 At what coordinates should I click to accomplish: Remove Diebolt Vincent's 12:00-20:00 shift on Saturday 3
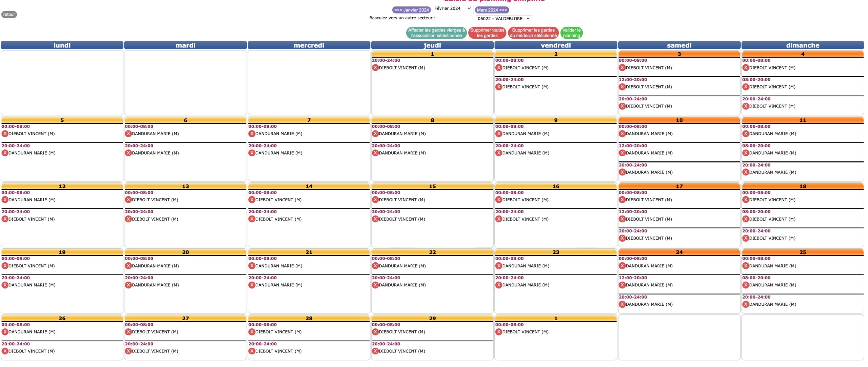(x=622, y=87)
